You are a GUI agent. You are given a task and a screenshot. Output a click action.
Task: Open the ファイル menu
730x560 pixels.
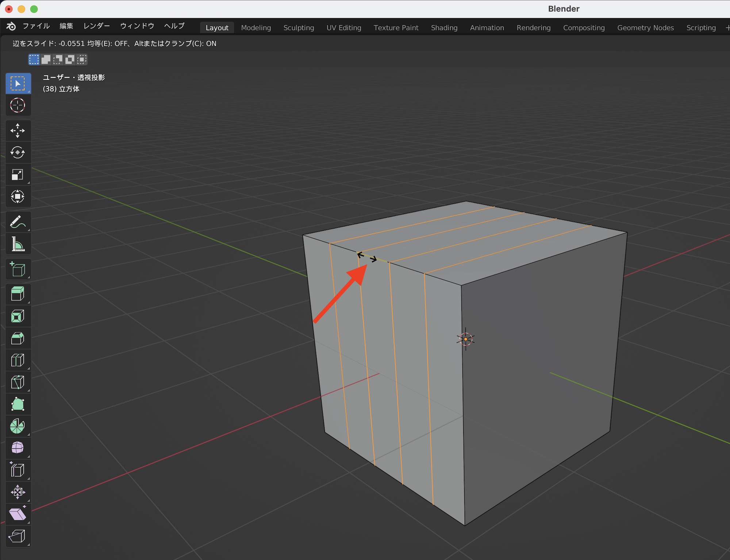(36, 26)
